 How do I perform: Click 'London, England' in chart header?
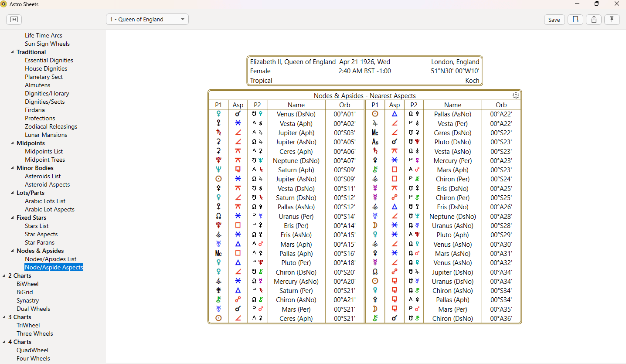point(455,62)
